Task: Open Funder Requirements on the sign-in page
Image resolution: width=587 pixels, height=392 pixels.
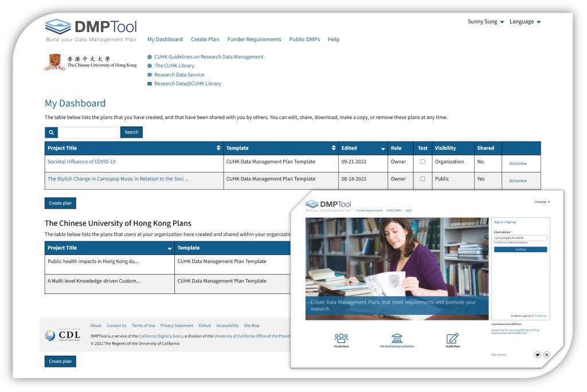Action: click(369, 210)
